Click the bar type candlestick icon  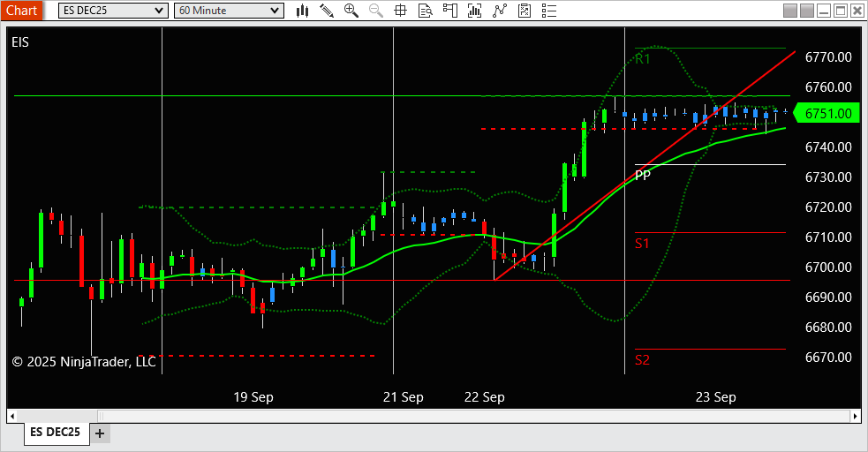tap(302, 11)
